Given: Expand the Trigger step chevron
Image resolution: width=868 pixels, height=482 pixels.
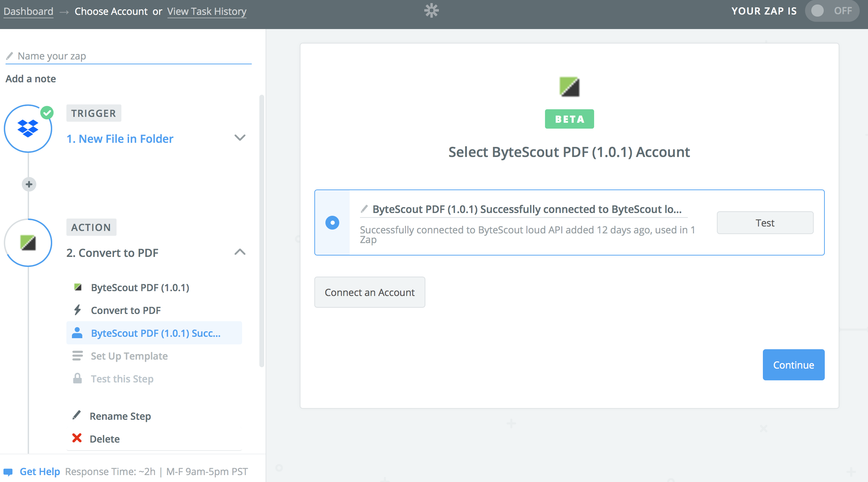Looking at the screenshot, I should pos(240,138).
